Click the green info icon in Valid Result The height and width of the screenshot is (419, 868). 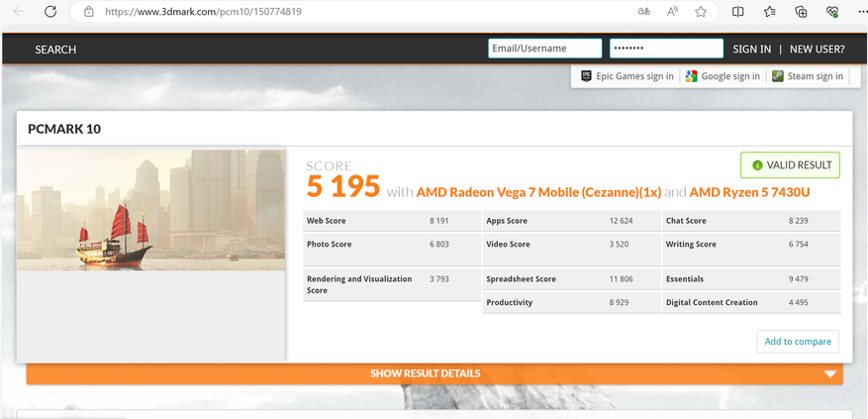[x=757, y=165]
